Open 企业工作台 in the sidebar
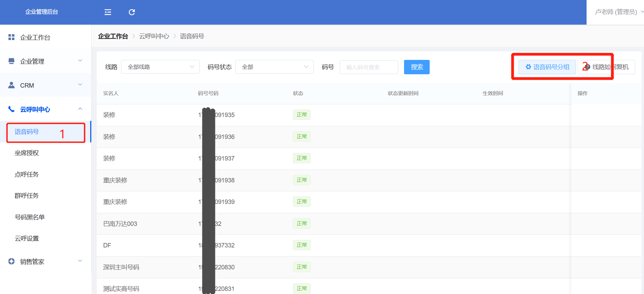This screenshot has width=644, height=294. [35, 37]
